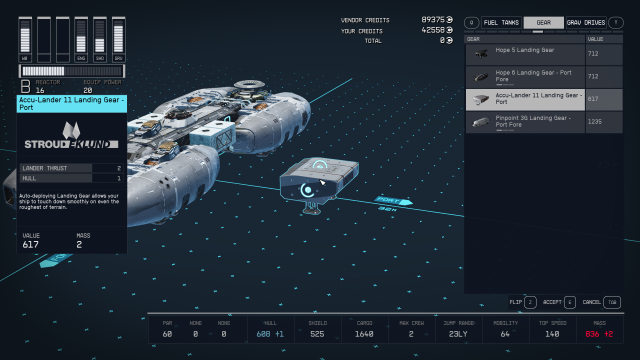Select Hope 6 Landing Gear - Port Fore
Screen dimensions: 640x360
coord(544,76)
